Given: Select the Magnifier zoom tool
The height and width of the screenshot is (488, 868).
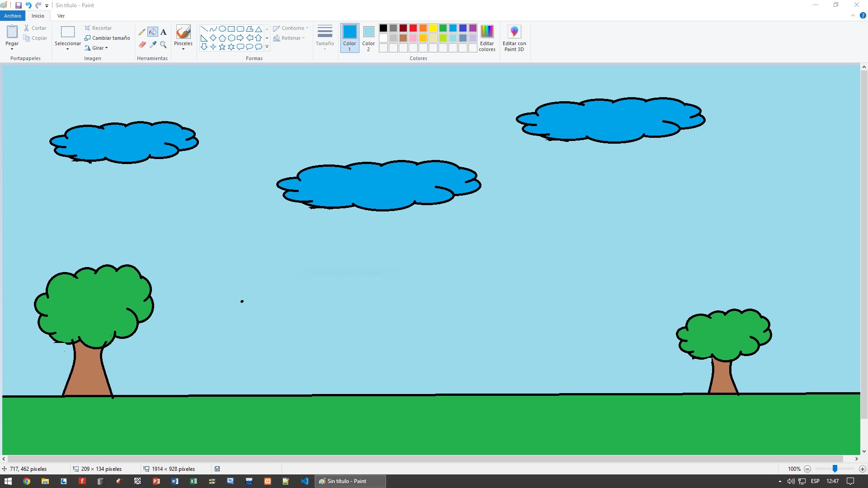Looking at the screenshot, I should 163,45.
